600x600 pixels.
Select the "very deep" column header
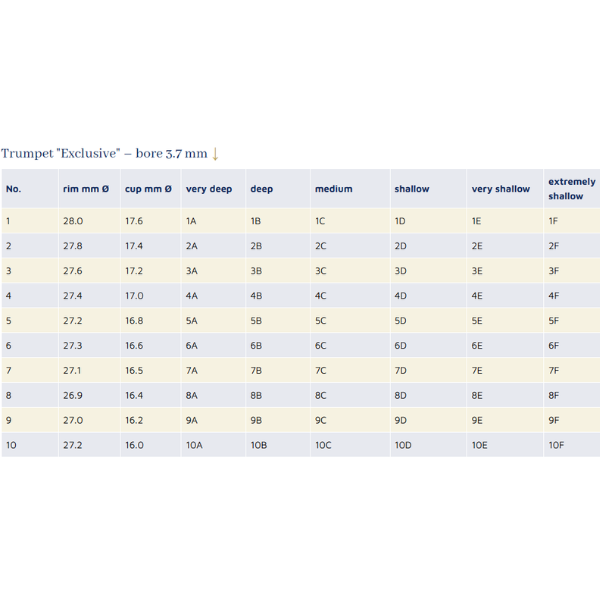(208, 189)
